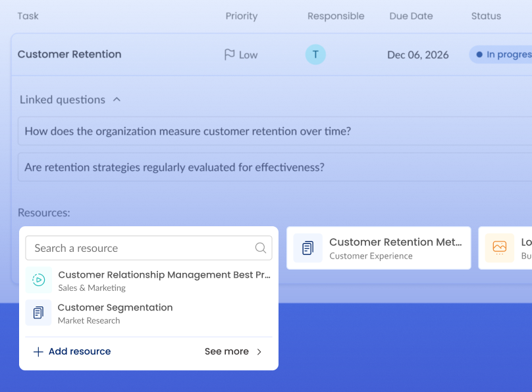This screenshot has height=392, width=532.
Task: Click the video icon of Customer Relationship Management
Action: pos(39,280)
